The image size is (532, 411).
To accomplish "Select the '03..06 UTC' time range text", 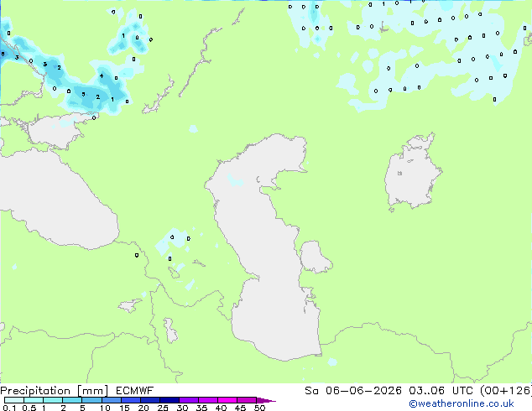I will pyautogui.click(x=441, y=391).
